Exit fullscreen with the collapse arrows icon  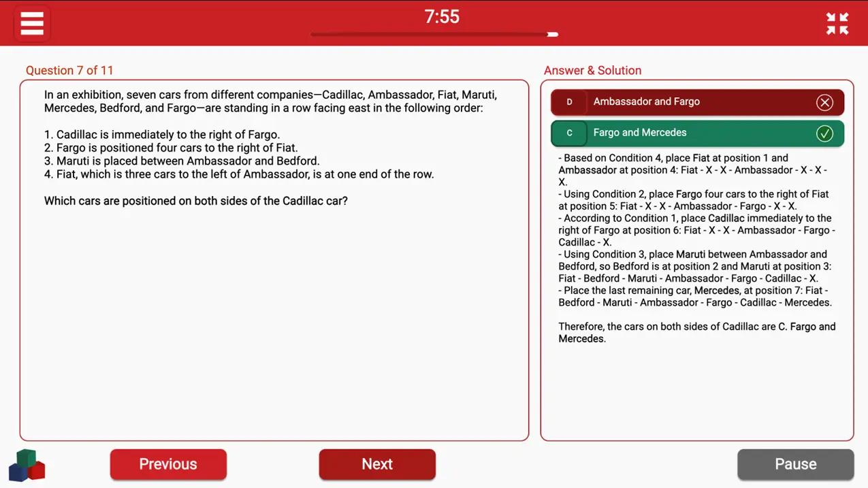[x=837, y=24]
